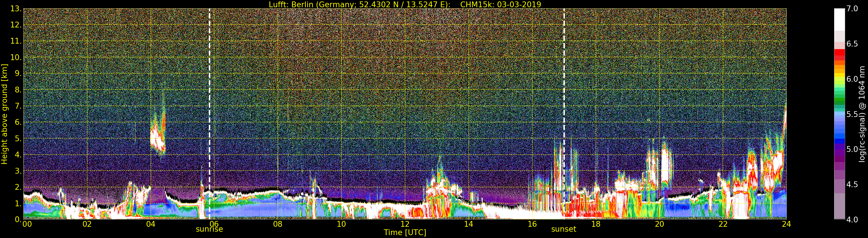Viewport: 868px width, 238px height.
Task: Click the tall white cloud column near 20 UTC
Action: (665, 165)
